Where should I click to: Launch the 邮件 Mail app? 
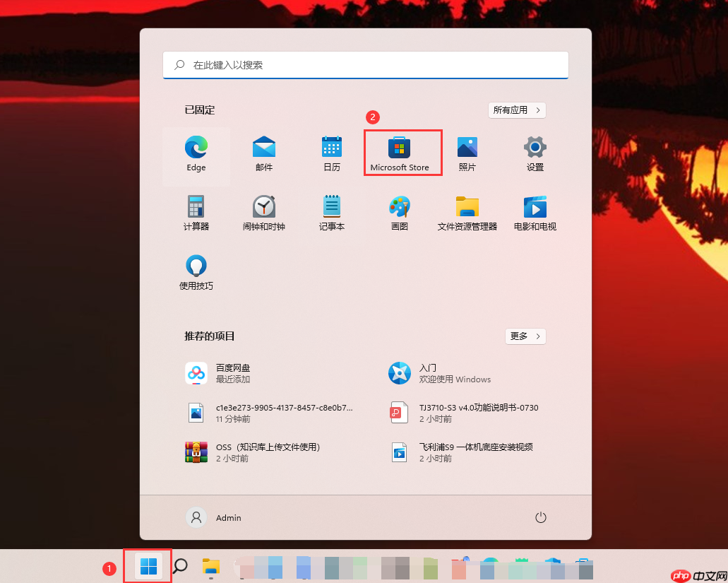(263, 153)
